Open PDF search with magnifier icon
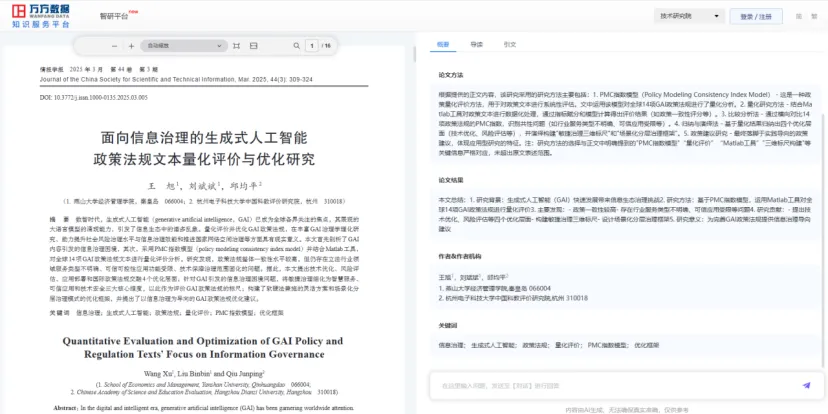This screenshot has width=828, height=414. pos(296,46)
